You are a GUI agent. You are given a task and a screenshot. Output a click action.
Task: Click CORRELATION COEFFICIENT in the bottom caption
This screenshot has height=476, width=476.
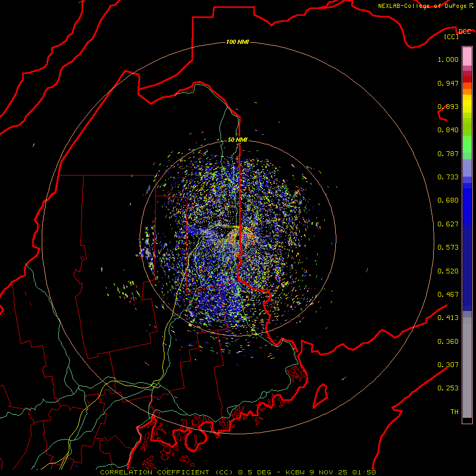(x=154, y=472)
